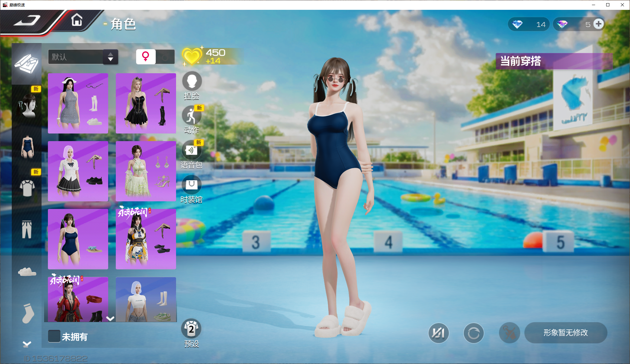630x364 pixels.
Task: Switch to male gender toggle
Action: pyautogui.click(x=165, y=57)
